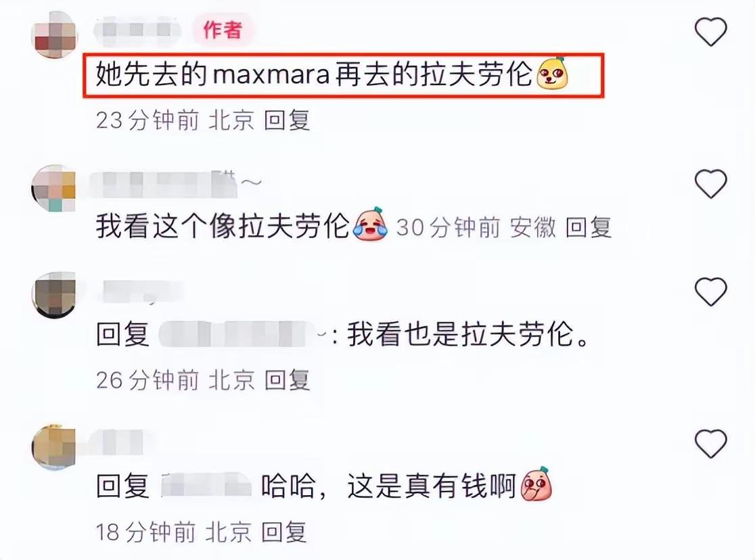Open the fourth commenter's tan avatar
The image size is (755, 560).
pyautogui.click(x=54, y=447)
